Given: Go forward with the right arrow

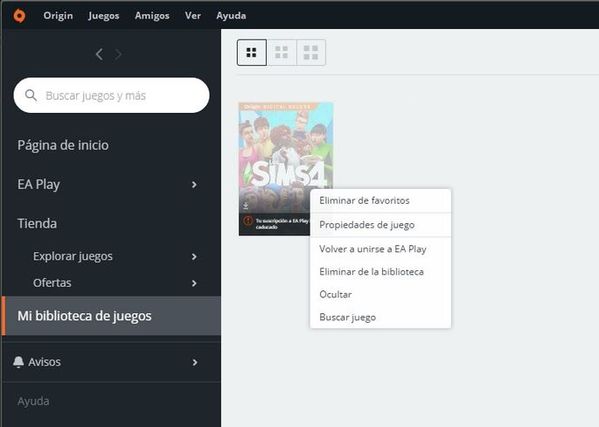Looking at the screenshot, I should click(x=118, y=54).
